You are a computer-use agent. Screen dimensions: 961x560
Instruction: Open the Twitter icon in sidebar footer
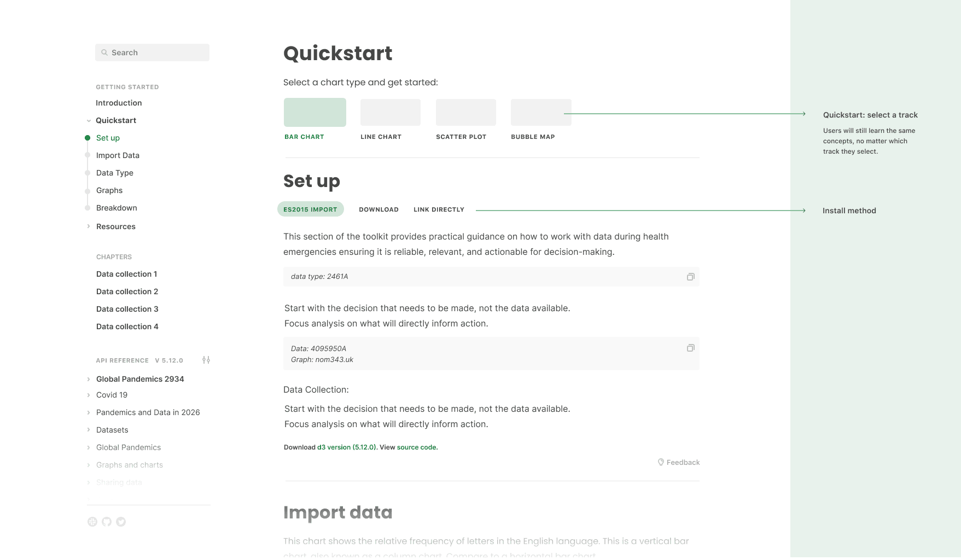[121, 522]
